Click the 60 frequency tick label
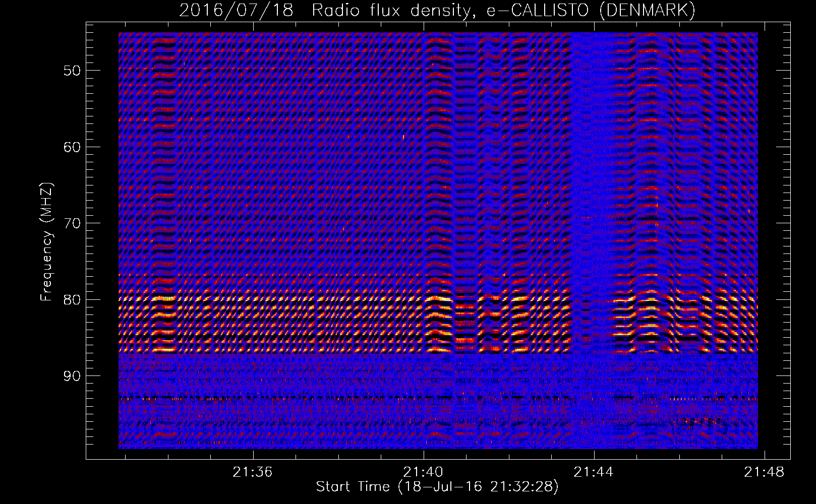This screenshot has height=504, width=816. (72, 147)
